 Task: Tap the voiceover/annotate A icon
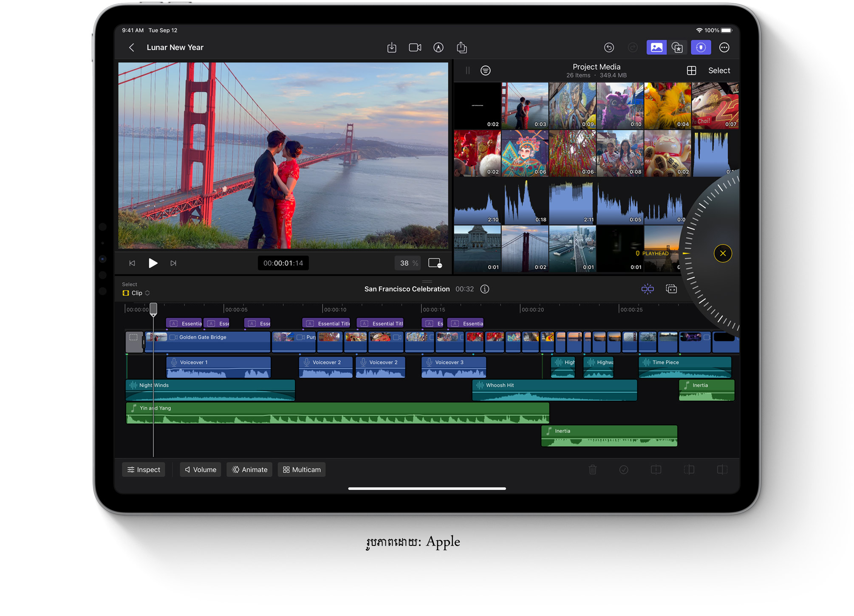(x=438, y=48)
